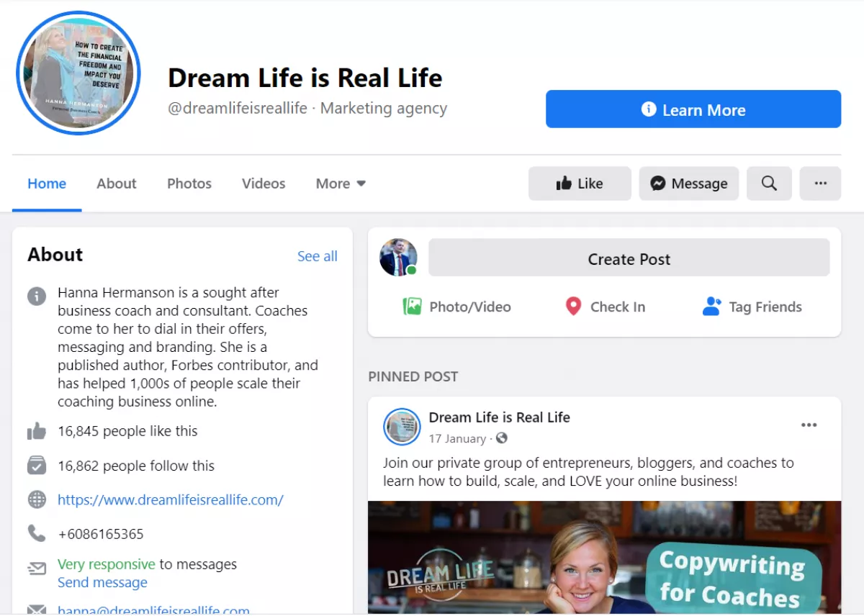The image size is (864, 616).
Task: Choose Tag Friends option
Action: click(x=752, y=307)
